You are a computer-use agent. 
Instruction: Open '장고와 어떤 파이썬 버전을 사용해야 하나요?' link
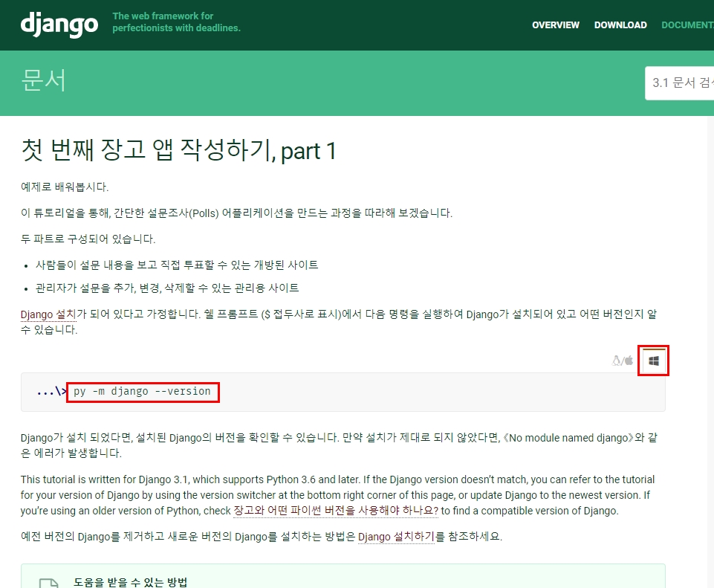336,511
